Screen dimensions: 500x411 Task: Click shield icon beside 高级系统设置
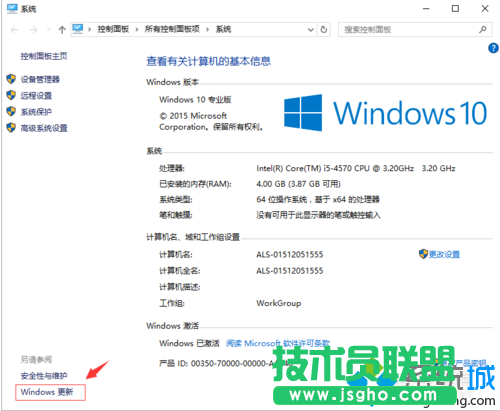[11, 128]
